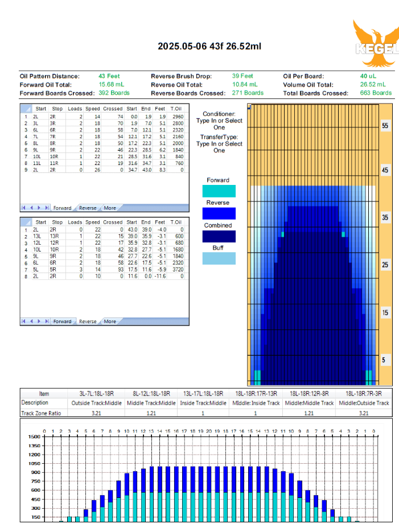399x532 pixels.
Task: Click the Combined dark navy swatch
Action: point(219,236)
